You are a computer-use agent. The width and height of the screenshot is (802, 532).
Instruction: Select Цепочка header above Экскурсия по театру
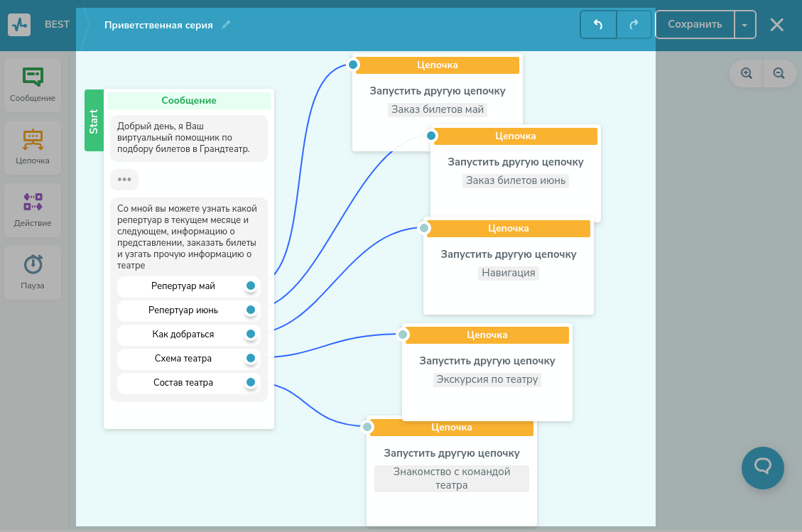click(x=487, y=335)
